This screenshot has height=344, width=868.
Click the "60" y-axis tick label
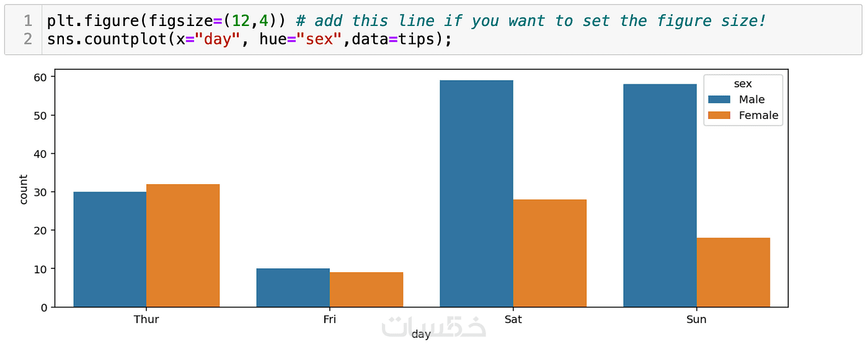point(41,77)
